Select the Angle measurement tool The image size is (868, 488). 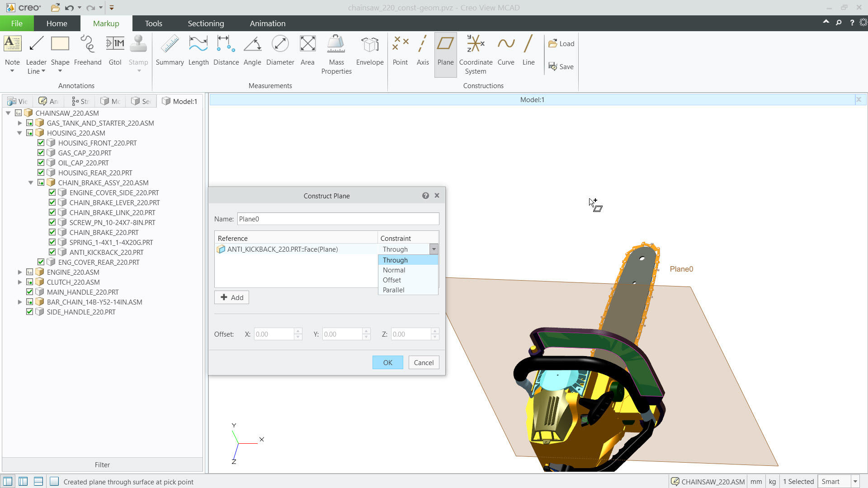click(252, 51)
